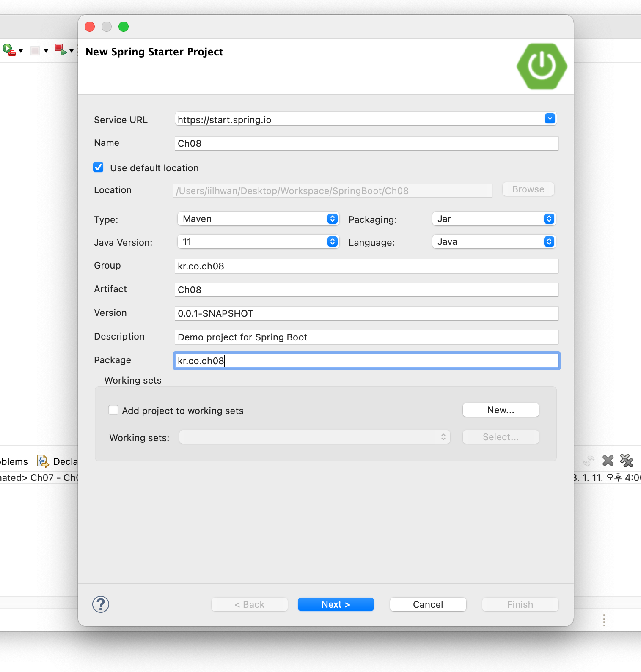Click the Version field 0.0.1-SNAPSHOT

click(x=366, y=313)
